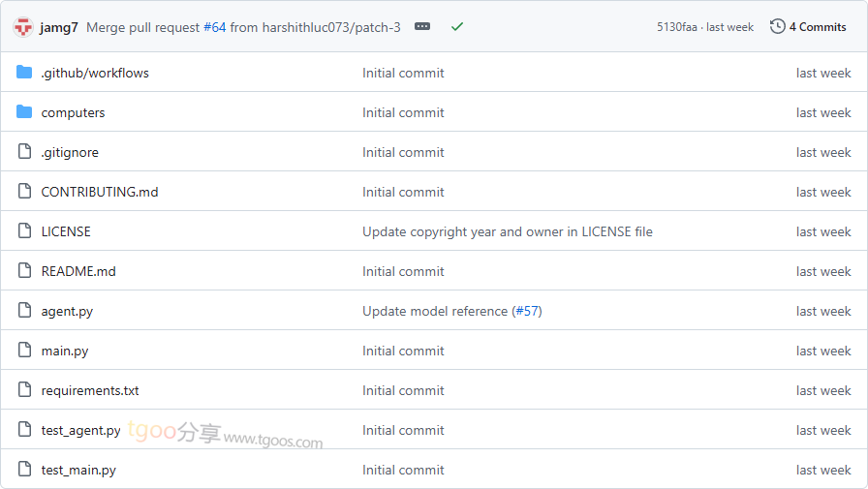Viewport: 868px width, 489px height.
Task: Open the main.py file
Action: pyautogui.click(x=65, y=351)
